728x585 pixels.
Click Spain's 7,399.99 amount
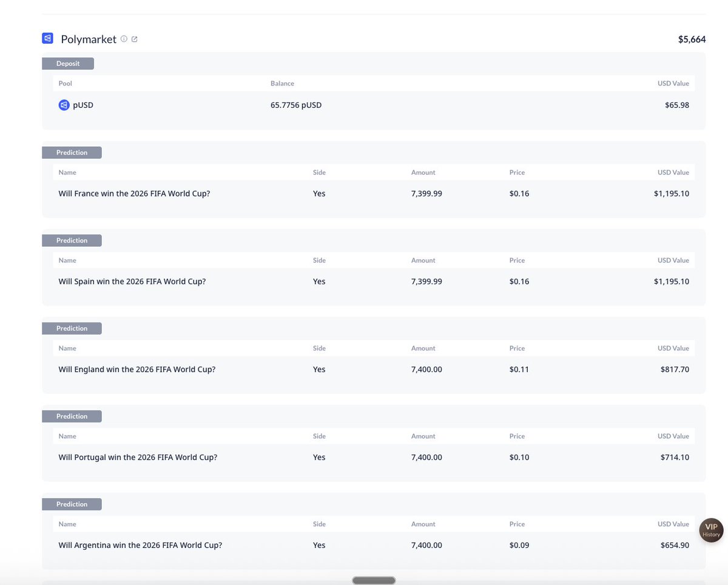(x=426, y=281)
